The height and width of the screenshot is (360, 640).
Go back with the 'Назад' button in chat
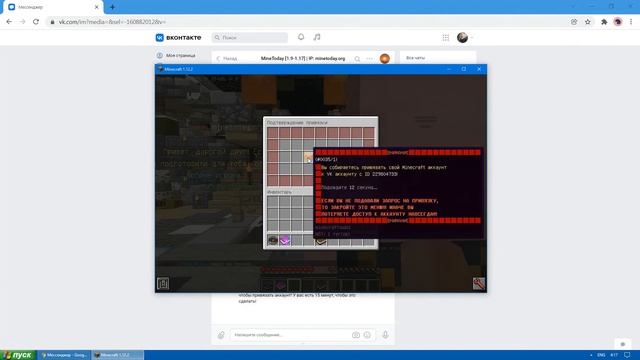point(227,59)
